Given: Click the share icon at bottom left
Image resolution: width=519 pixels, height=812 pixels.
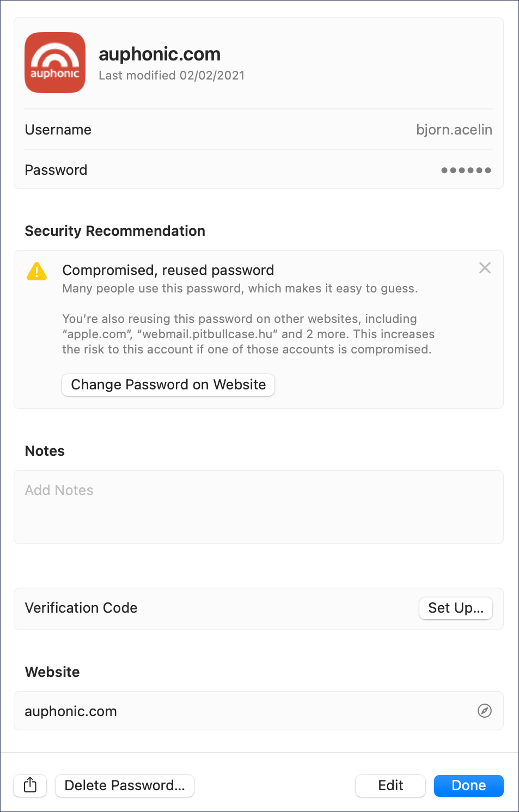Looking at the screenshot, I should [x=30, y=785].
